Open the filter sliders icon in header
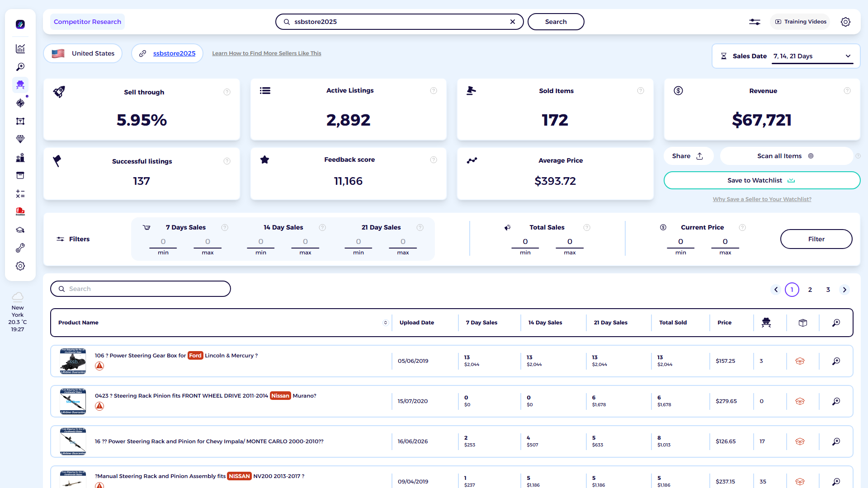The height and width of the screenshot is (488, 868). pyautogui.click(x=755, y=22)
